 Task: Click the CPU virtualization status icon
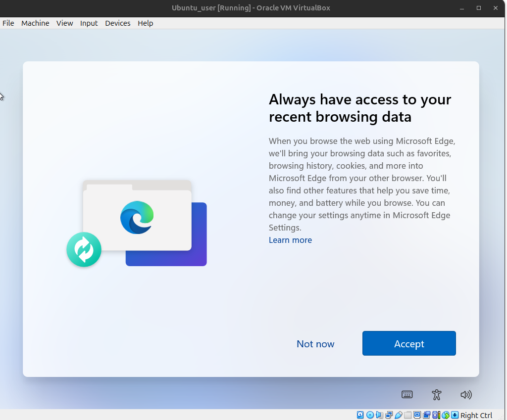click(x=436, y=415)
